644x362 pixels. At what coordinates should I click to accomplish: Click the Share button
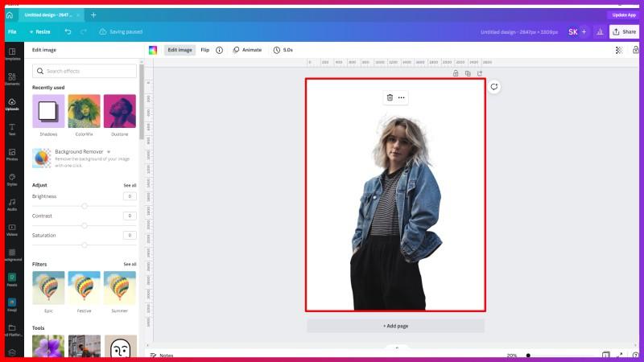click(x=624, y=31)
